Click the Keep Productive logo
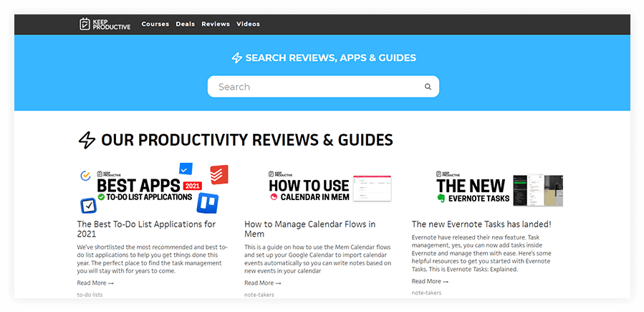 [105, 24]
